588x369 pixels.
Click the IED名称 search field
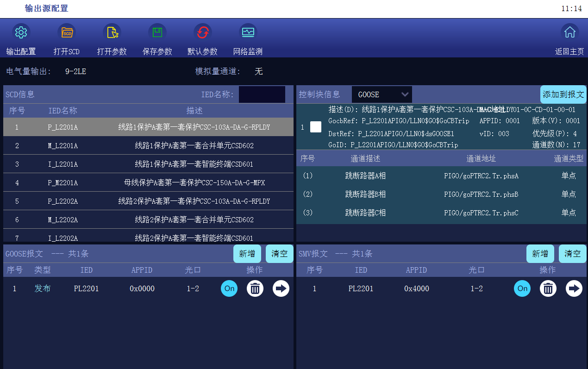pos(262,94)
